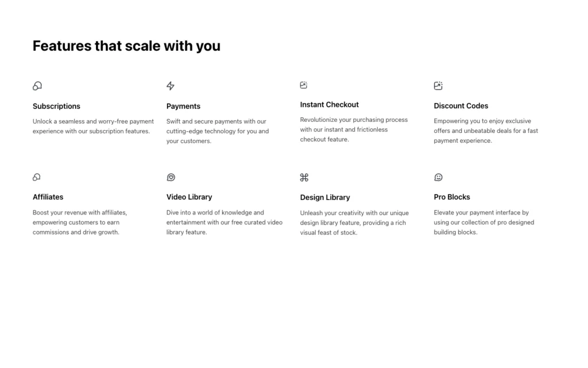Click the icon above Instant Checkout heading
Viewport: 588px width, 368px height.
[x=304, y=85]
